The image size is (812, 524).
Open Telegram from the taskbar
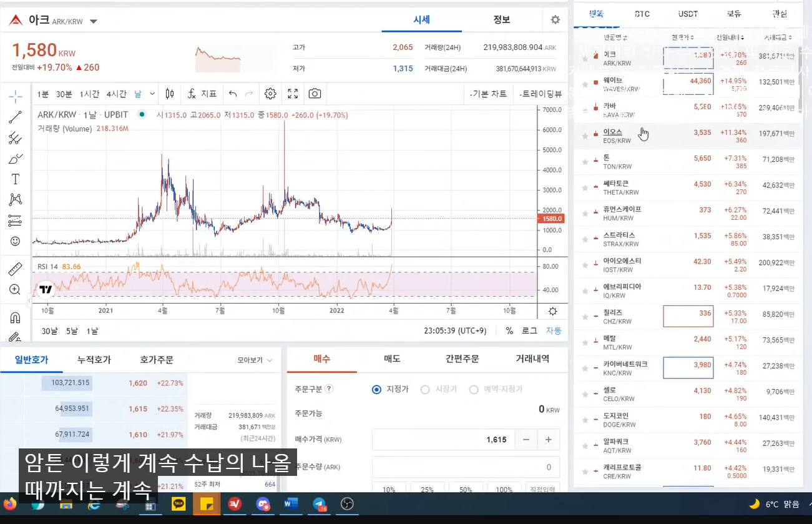[319, 504]
